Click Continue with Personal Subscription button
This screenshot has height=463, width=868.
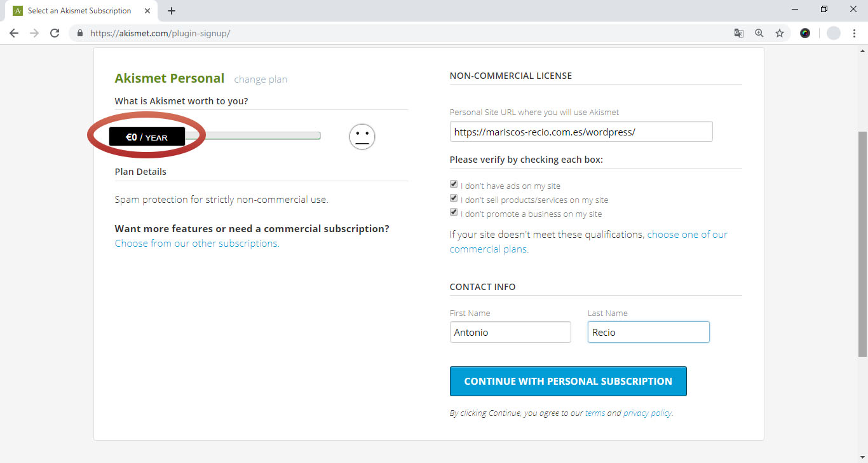[568, 381]
